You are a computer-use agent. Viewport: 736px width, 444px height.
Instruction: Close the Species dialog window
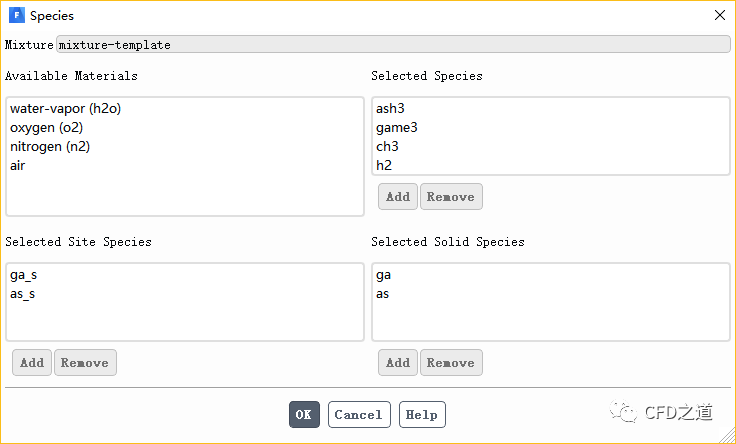click(719, 16)
